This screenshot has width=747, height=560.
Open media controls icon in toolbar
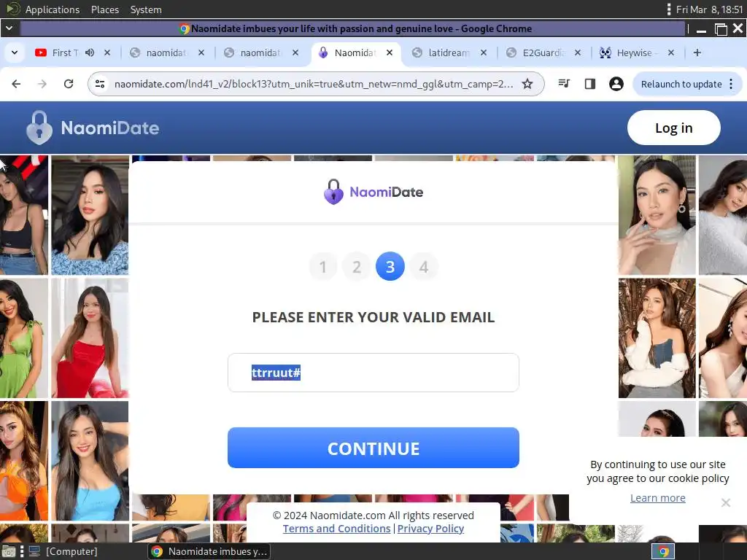[x=564, y=84]
